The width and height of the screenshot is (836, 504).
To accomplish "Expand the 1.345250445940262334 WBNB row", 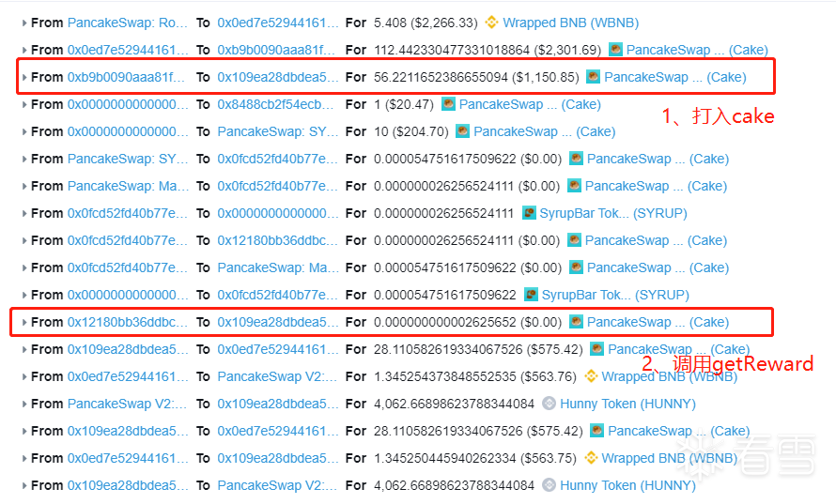I will coord(24,458).
